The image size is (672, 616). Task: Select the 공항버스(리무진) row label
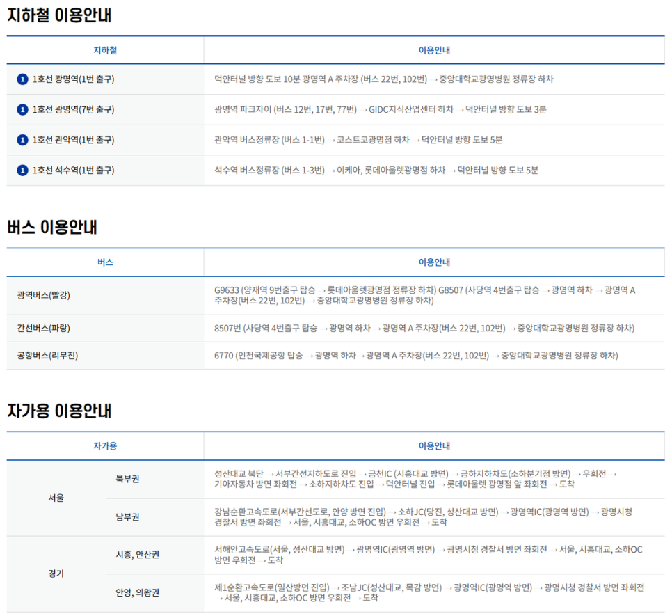click(x=47, y=356)
